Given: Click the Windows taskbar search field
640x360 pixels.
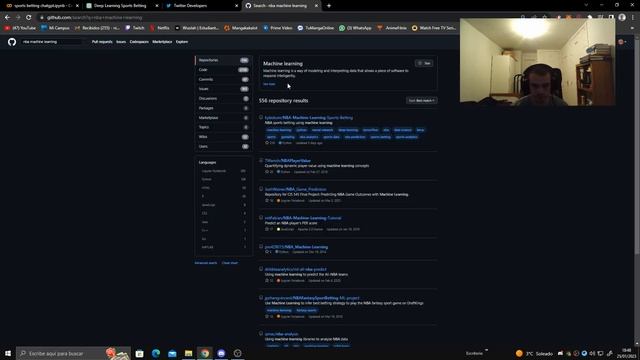Looking at the screenshot, I should [x=73, y=353].
